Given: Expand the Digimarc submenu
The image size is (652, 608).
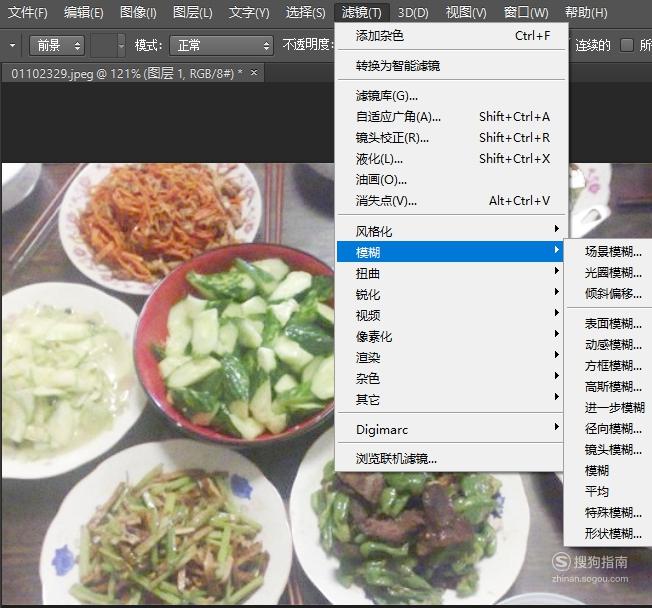Looking at the screenshot, I should point(450,430).
